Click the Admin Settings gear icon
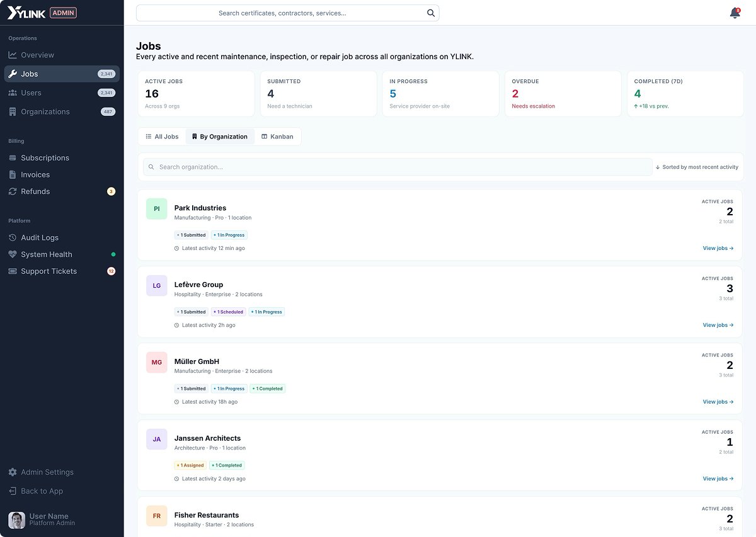Viewport: 756px width, 537px height. click(13, 472)
